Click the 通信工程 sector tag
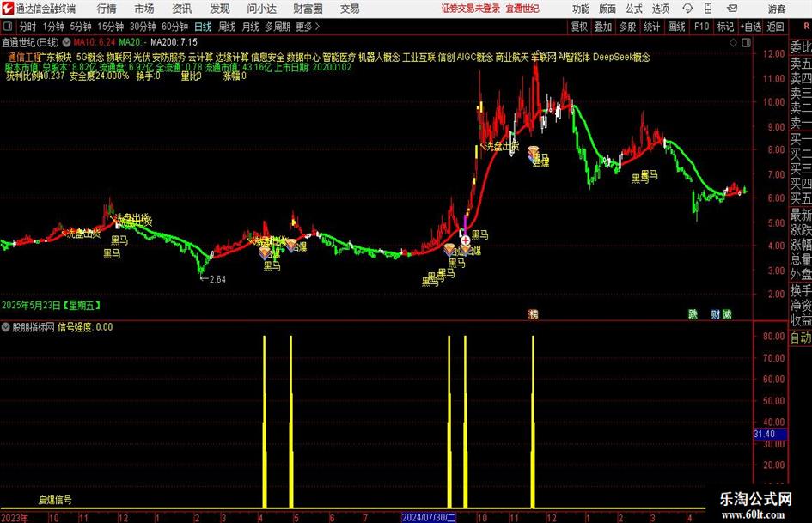The image size is (812, 523). pos(24,57)
